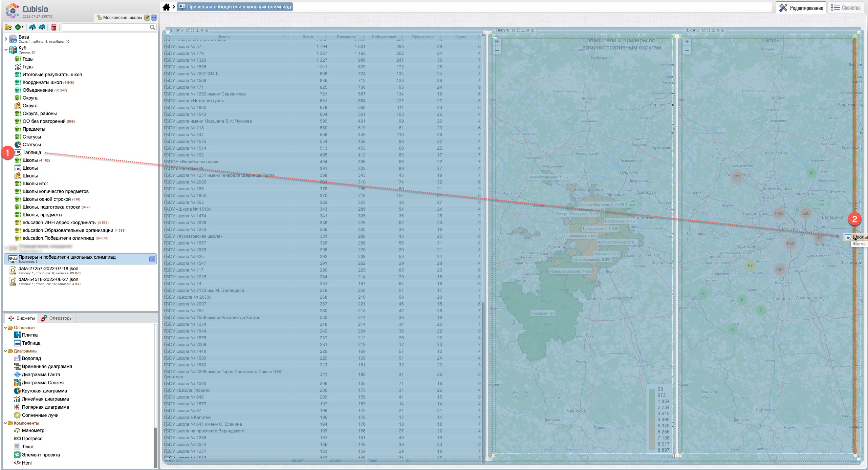The height and width of the screenshot is (470, 868).
Task: Click the cloud upload icon
Action: pyautogui.click(x=32, y=27)
